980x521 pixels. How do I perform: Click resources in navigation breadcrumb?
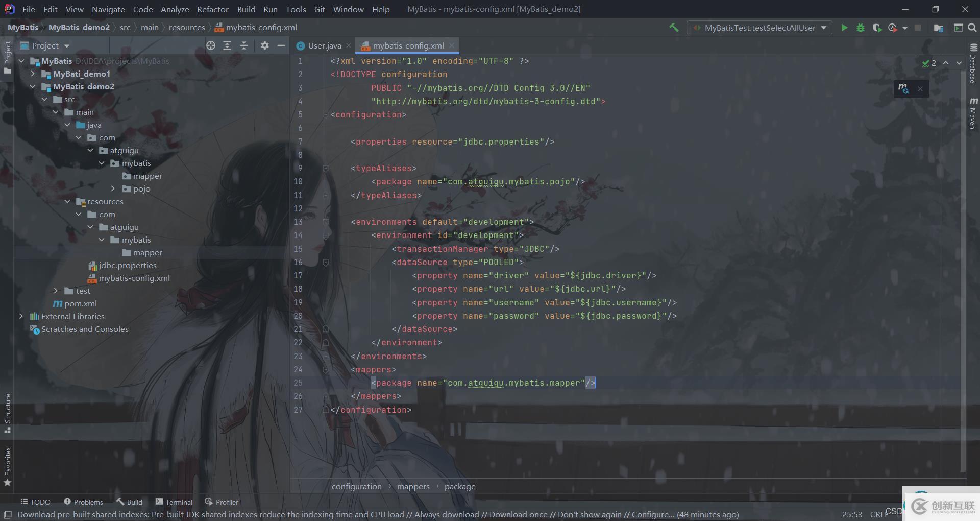[187, 28]
